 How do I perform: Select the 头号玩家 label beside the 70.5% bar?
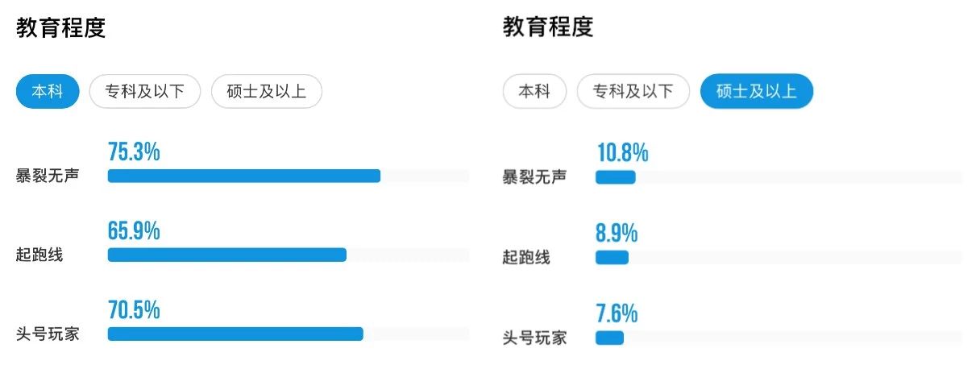click(x=48, y=334)
